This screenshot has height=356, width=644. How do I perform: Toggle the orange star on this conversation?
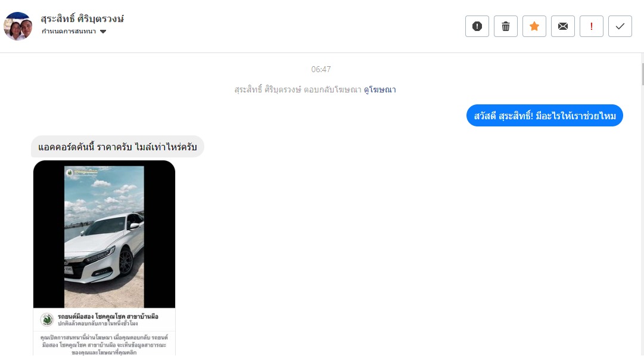pos(534,26)
